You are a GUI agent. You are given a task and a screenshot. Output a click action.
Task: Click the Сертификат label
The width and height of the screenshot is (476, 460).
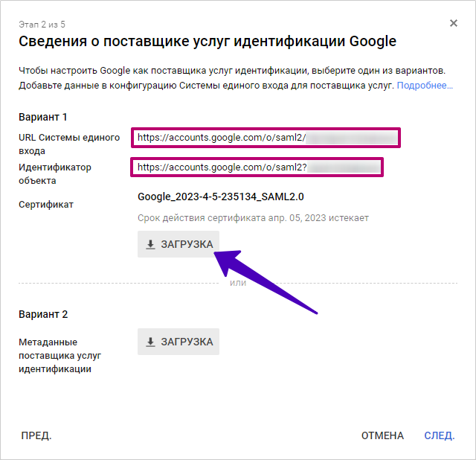tap(46, 205)
